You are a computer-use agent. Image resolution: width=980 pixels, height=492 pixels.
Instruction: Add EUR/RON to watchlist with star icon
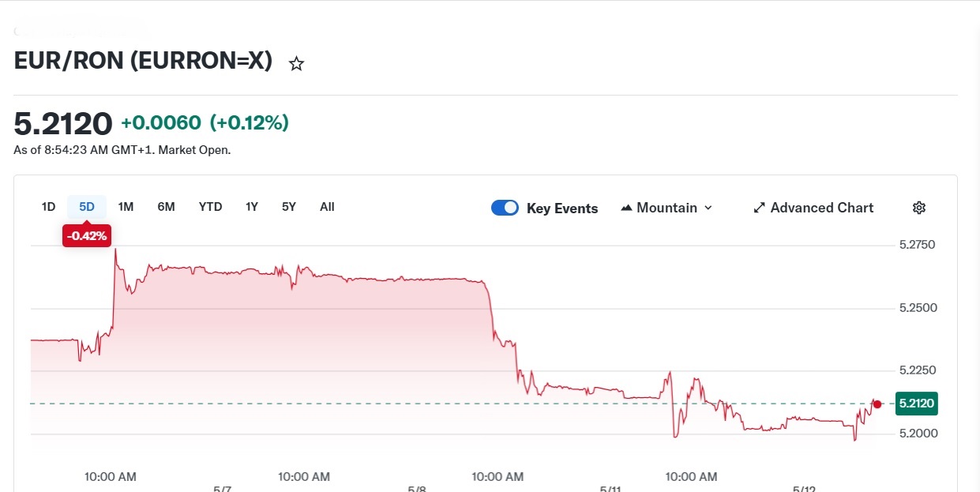click(296, 64)
